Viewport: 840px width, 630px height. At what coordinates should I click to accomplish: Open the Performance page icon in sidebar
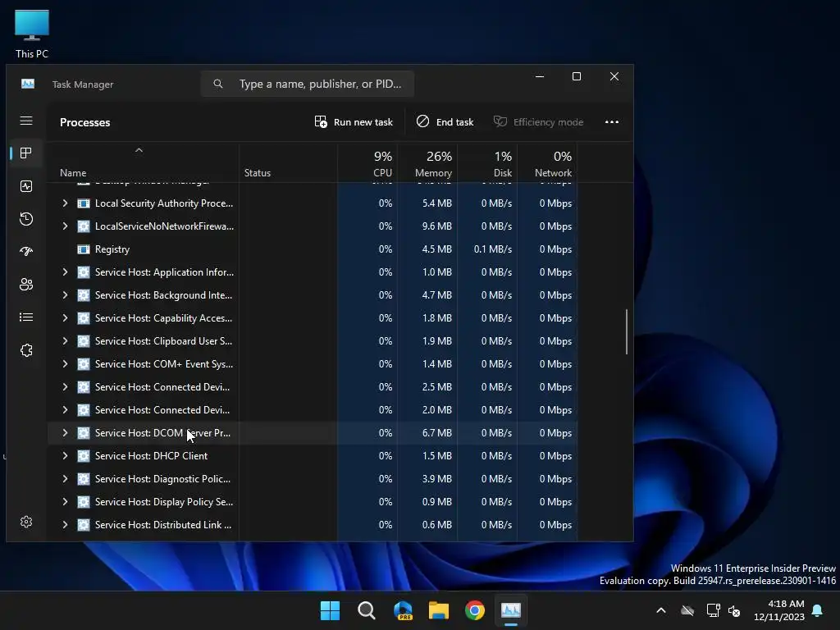[x=26, y=186]
